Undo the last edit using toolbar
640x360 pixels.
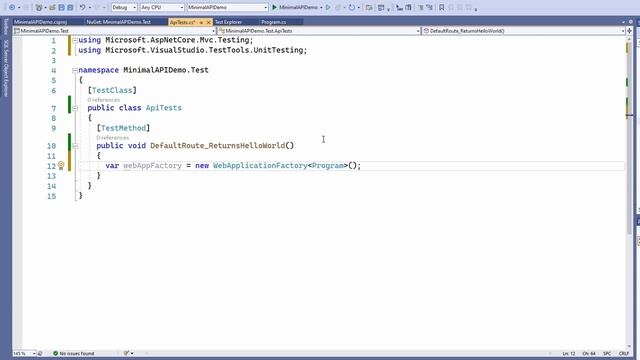click(x=82, y=7)
